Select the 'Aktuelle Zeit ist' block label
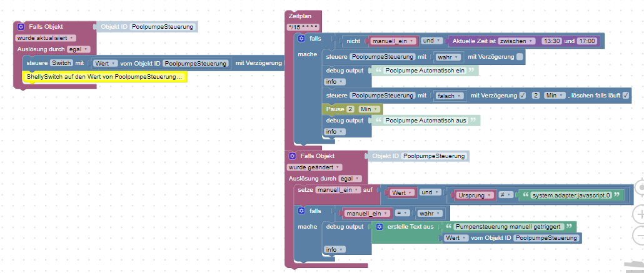Screen dimensions: 644x273 (473, 41)
